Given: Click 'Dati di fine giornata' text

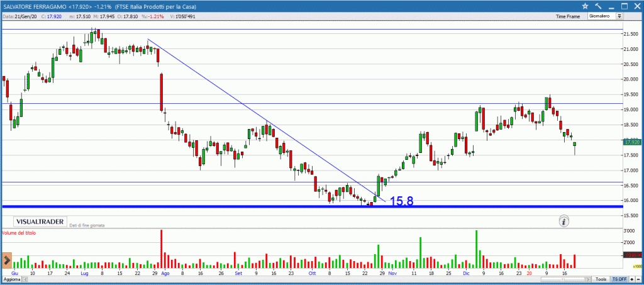Looking at the screenshot, I should (87, 225).
